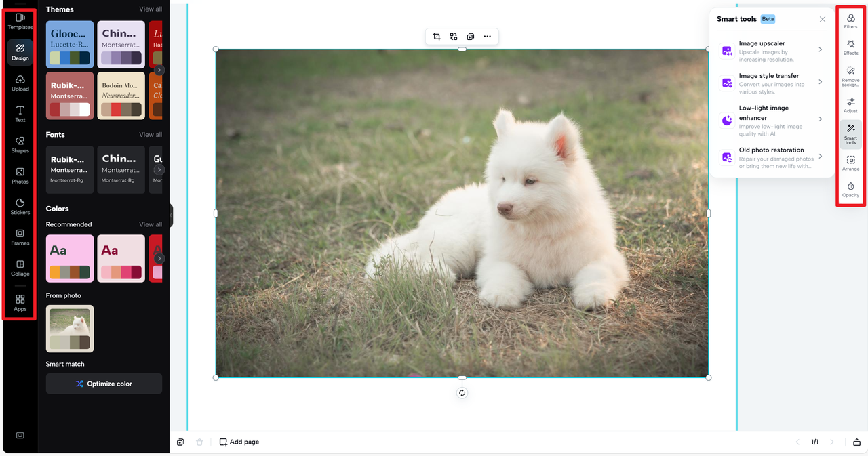Open the Apps panel
The width and height of the screenshot is (868, 456).
(20, 302)
